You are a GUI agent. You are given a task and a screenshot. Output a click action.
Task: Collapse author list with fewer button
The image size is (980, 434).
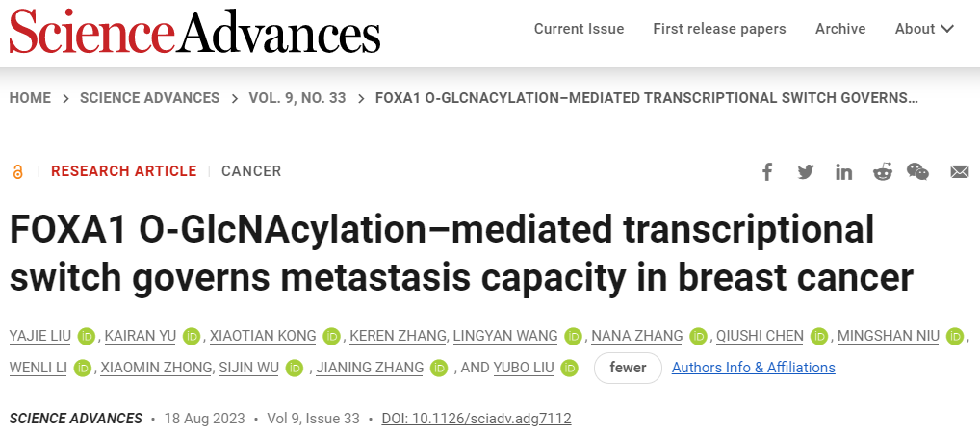[628, 368]
